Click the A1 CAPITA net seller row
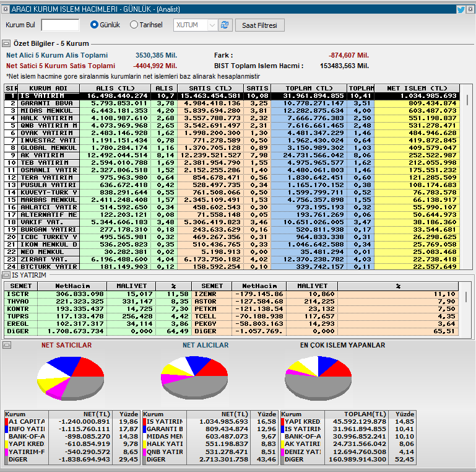This screenshot has height=472, width=476. pyautogui.click(x=72, y=422)
